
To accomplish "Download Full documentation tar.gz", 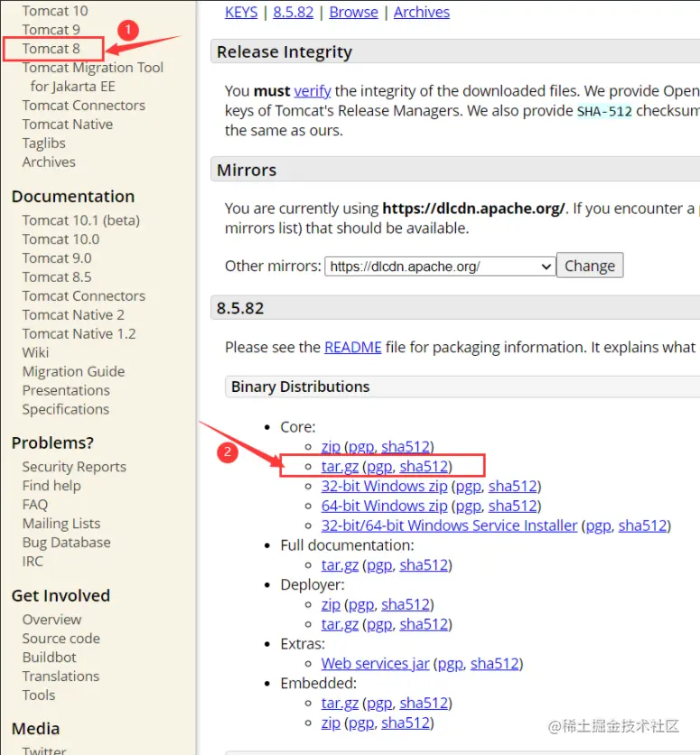I will 340,565.
